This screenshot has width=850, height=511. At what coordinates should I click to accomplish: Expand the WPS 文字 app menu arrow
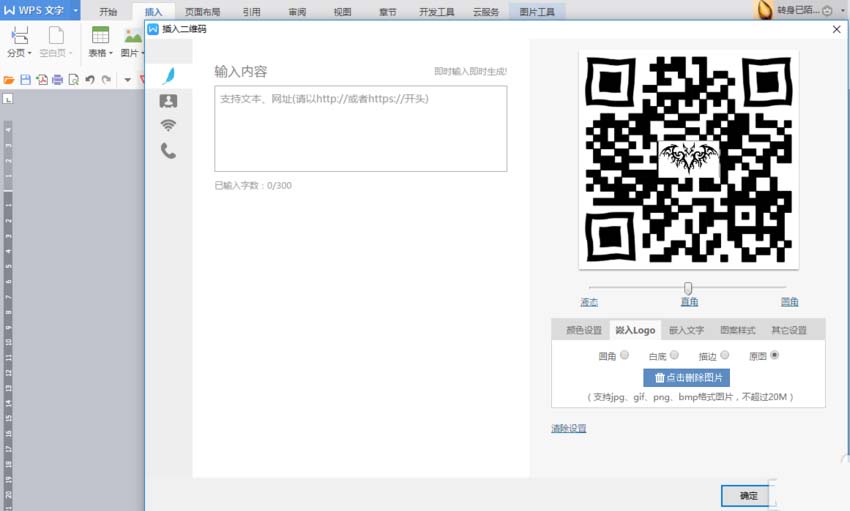coord(75,10)
